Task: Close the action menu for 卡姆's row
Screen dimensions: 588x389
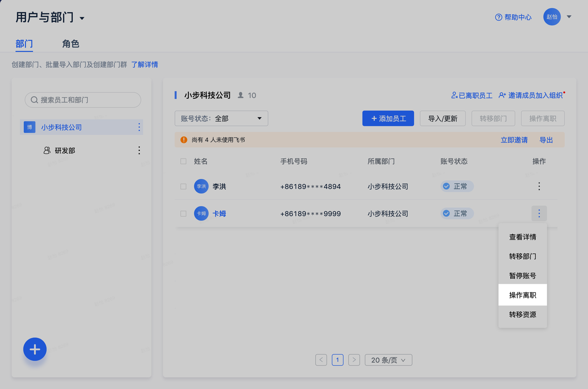Action: tap(539, 213)
